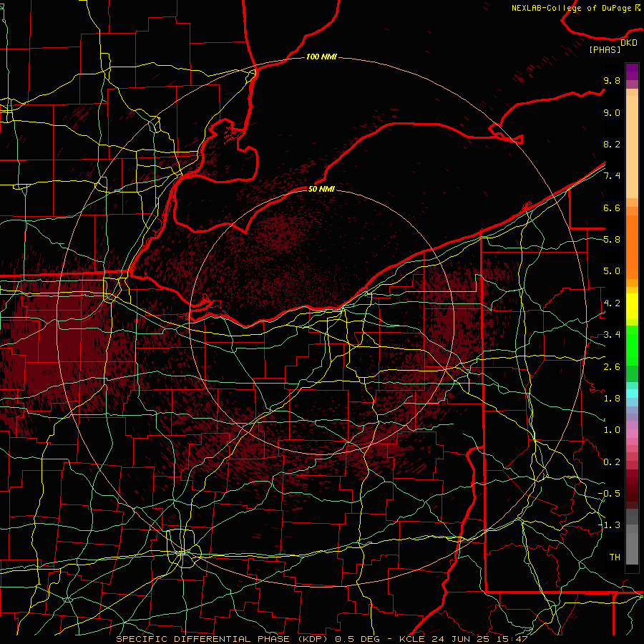Click the "TH" threshold label on the scale
Image resolution: width=644 pixels, height=644 pixels.
pos(615,557)
